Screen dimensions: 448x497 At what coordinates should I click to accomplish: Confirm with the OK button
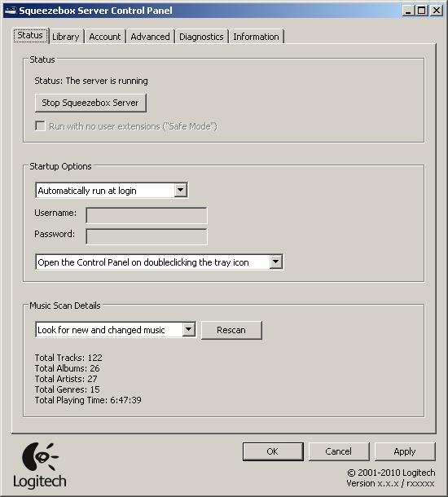(273, 451)
